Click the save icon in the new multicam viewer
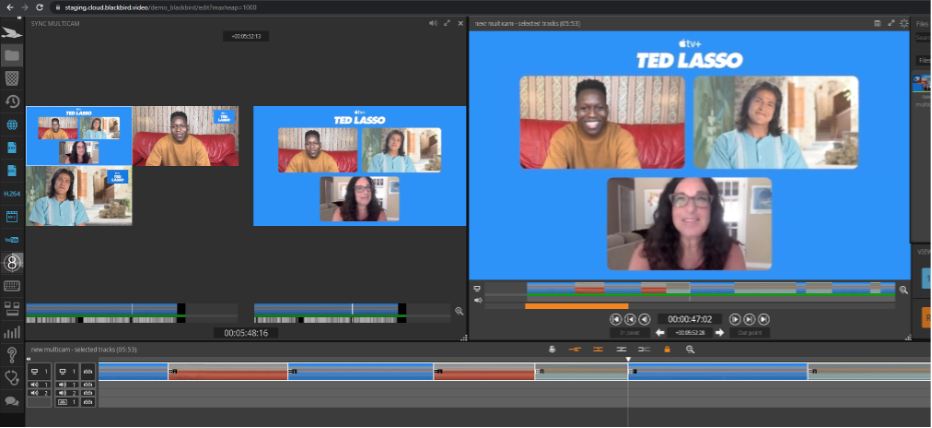 (x=877, y=23)
